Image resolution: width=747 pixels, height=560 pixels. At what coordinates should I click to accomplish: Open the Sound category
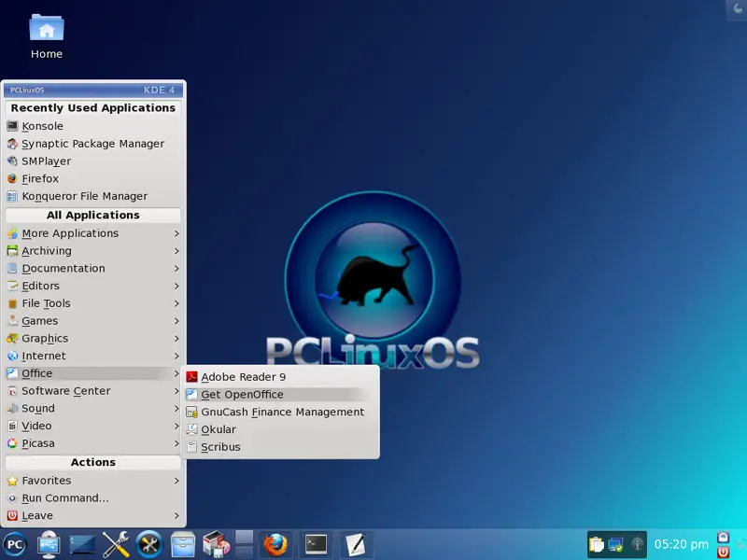coord(93,409)
